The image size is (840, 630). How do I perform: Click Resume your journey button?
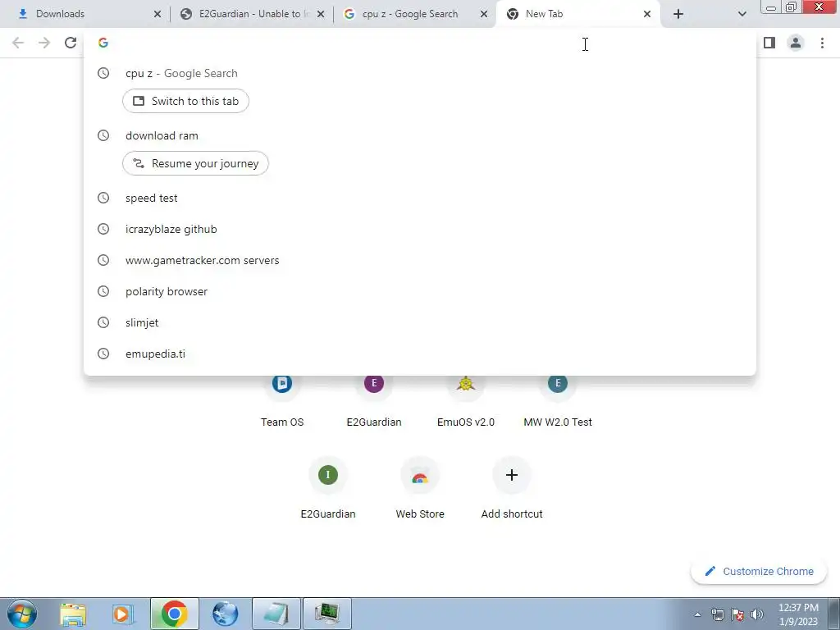(x=195, y=163)
